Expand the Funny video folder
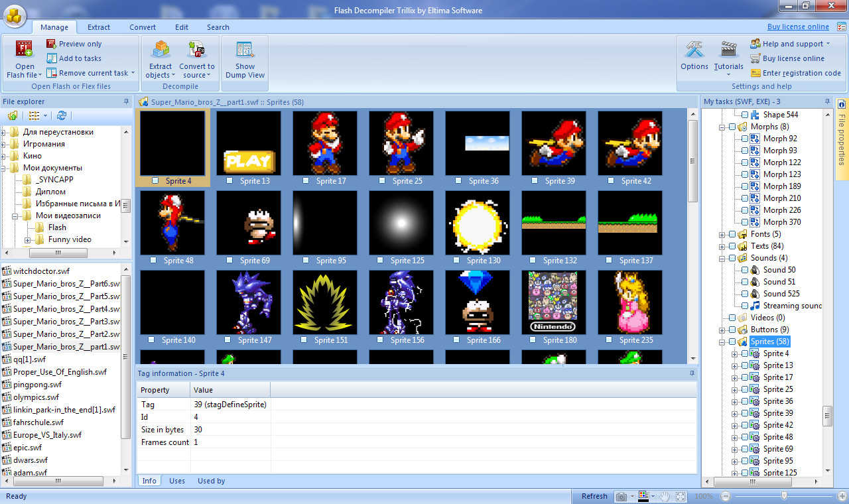 click(27, 240)
